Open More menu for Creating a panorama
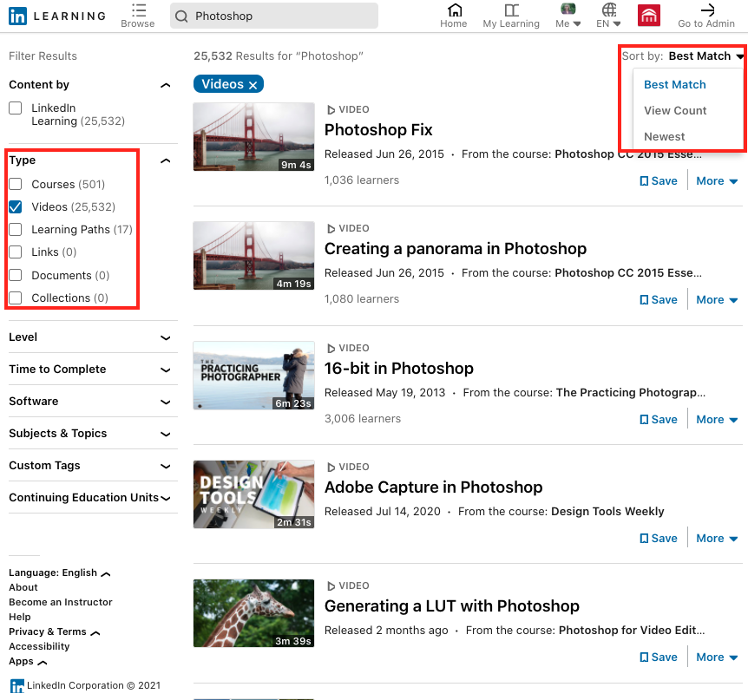Viewport: 748px width, 700px height. point(717,300)
